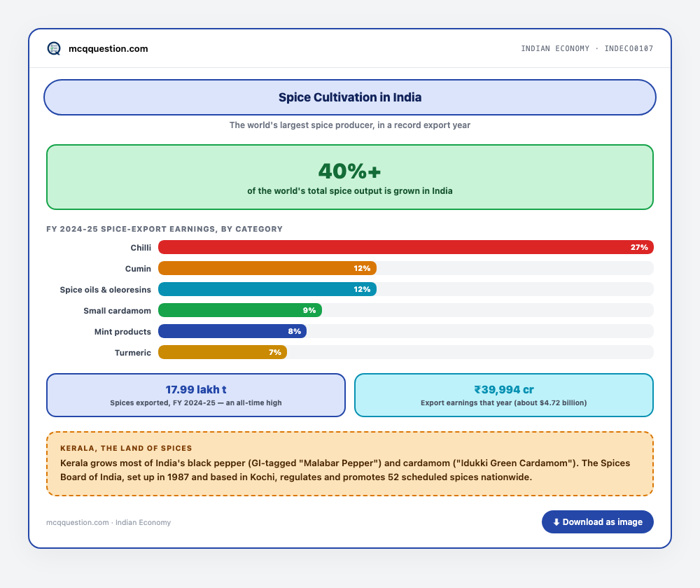Click the Chilli category label
Viewport: 700px width, 588px height.
point(141,248)
